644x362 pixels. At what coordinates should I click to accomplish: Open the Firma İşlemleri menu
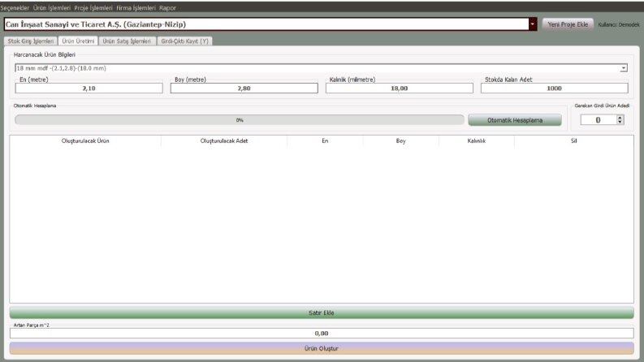[136, 8]
